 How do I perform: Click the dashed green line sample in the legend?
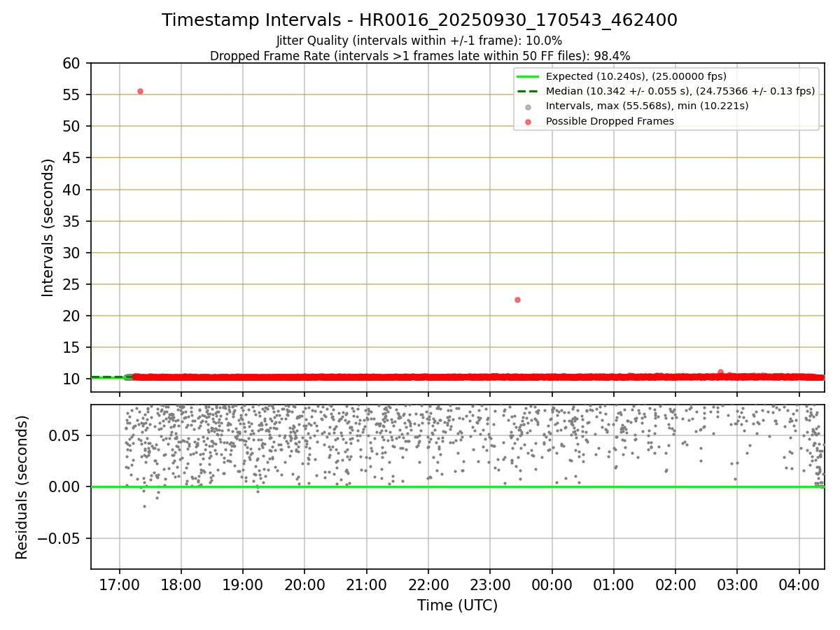pos(528,91)
